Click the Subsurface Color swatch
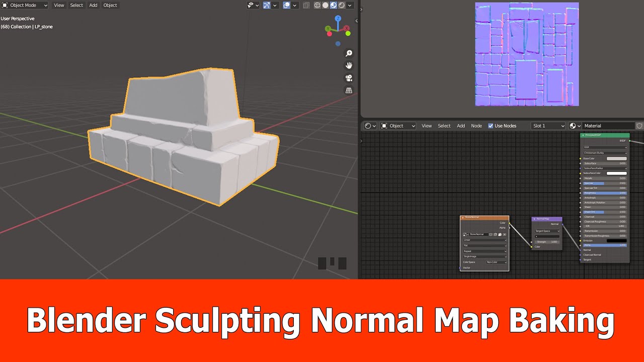The image size is (644, 362). point(617,173)
